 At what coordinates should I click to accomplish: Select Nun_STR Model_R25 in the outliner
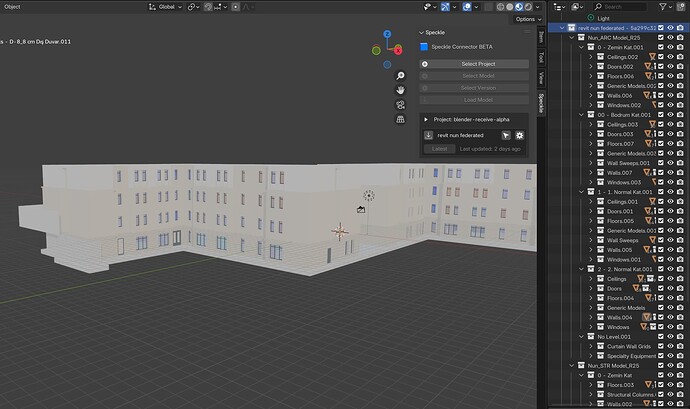click(614, 365)
